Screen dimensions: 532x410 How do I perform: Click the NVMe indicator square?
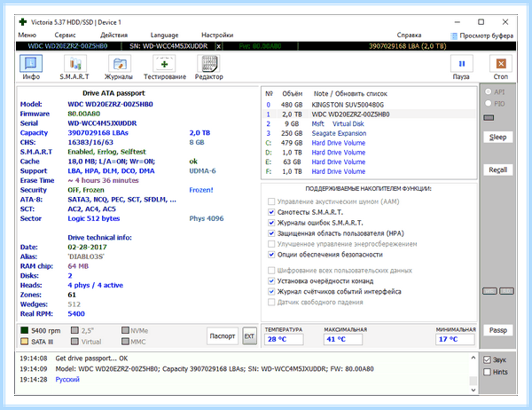point(126,330)
